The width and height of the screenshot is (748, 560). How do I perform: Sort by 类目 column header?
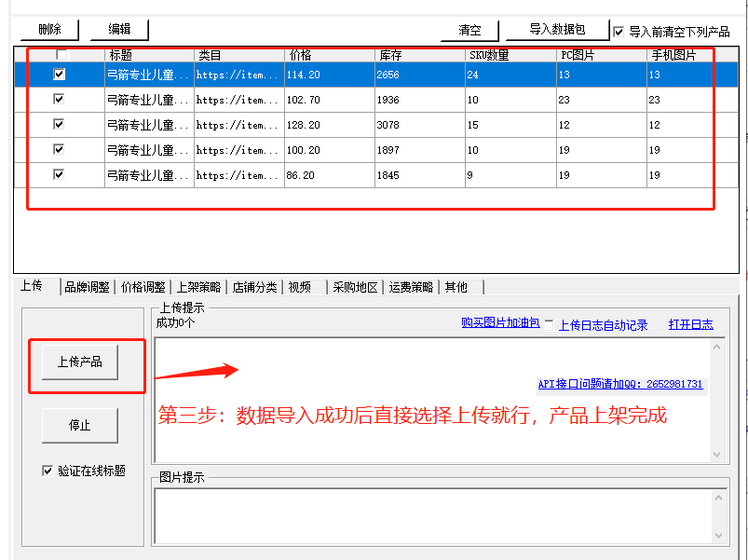[x=239, y=55]
